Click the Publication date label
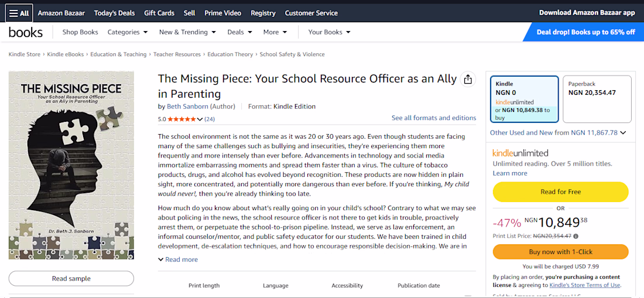The width and height of the screenshot is (644, 298). [419, 286]
